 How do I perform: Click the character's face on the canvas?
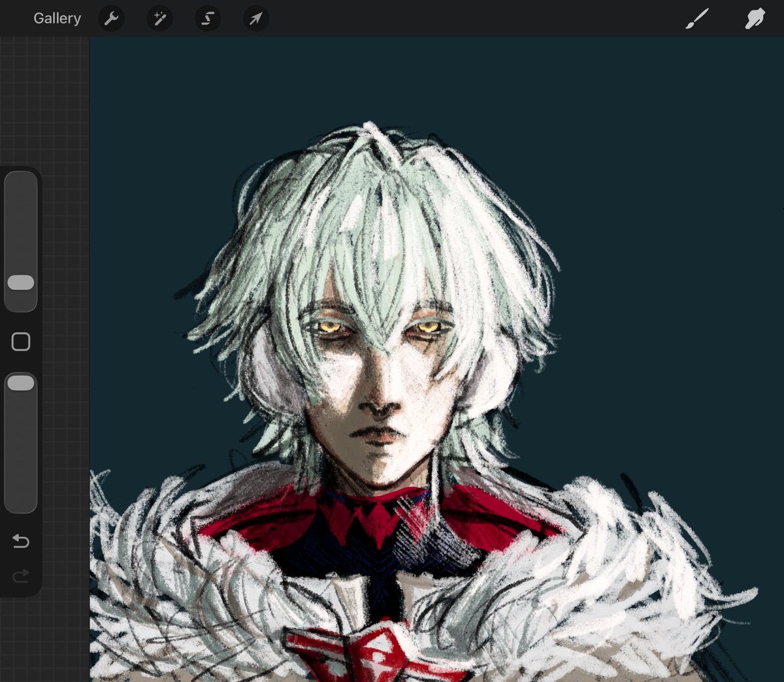click(x=382, y=392)
